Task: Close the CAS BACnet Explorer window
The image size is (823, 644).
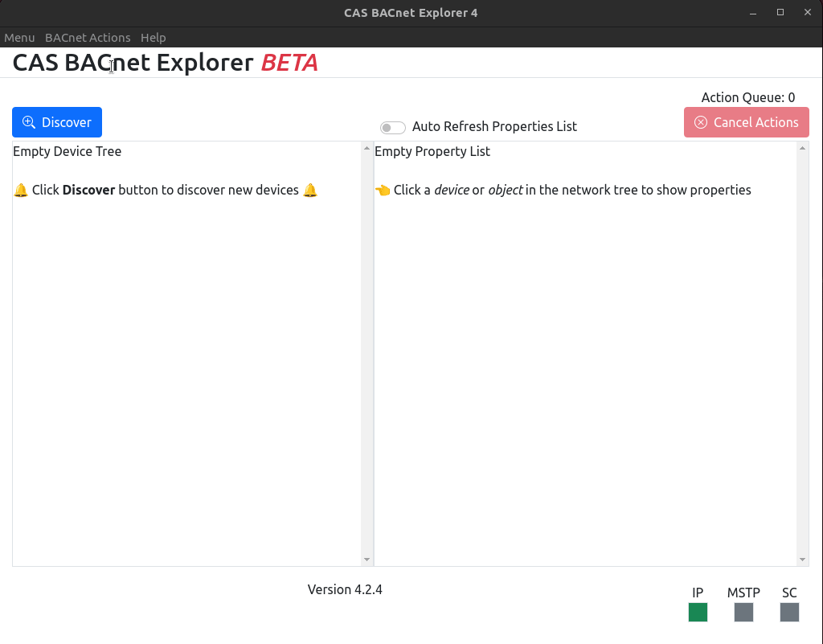Action: pyautogui.click(x=807, y=13)
